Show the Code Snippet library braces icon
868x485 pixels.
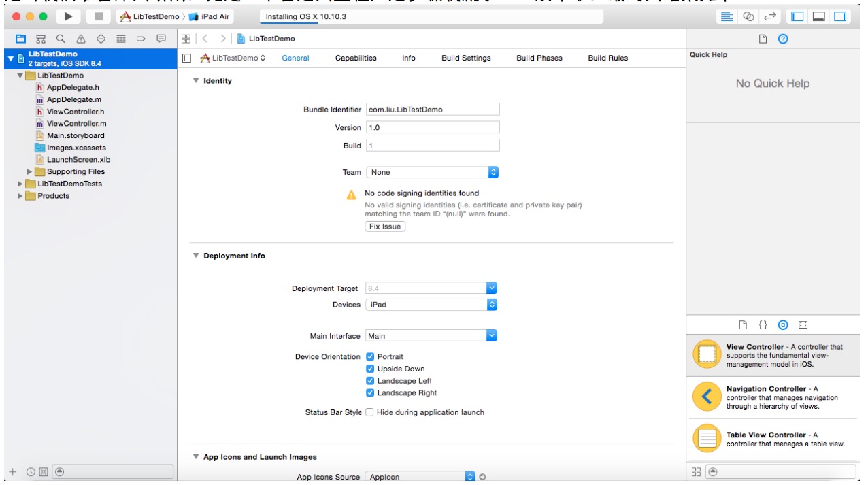point(763,325)
